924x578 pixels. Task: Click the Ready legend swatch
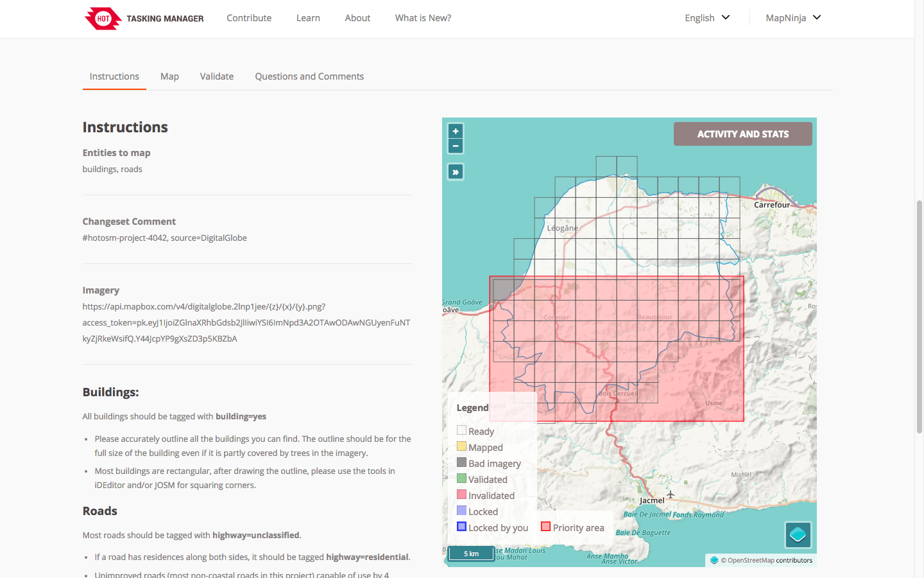tap(461, 430)
